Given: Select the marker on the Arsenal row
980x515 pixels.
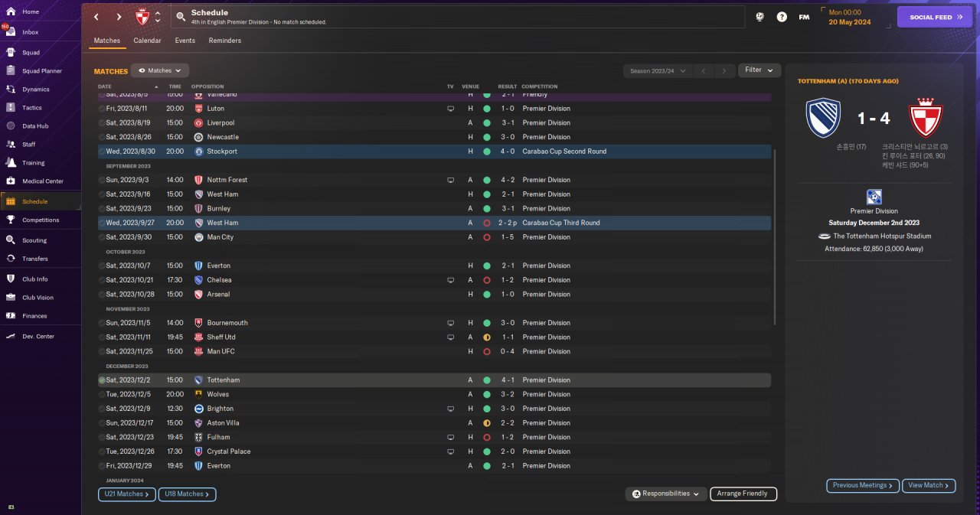Looking at the screenshot, I should (102, 294).
